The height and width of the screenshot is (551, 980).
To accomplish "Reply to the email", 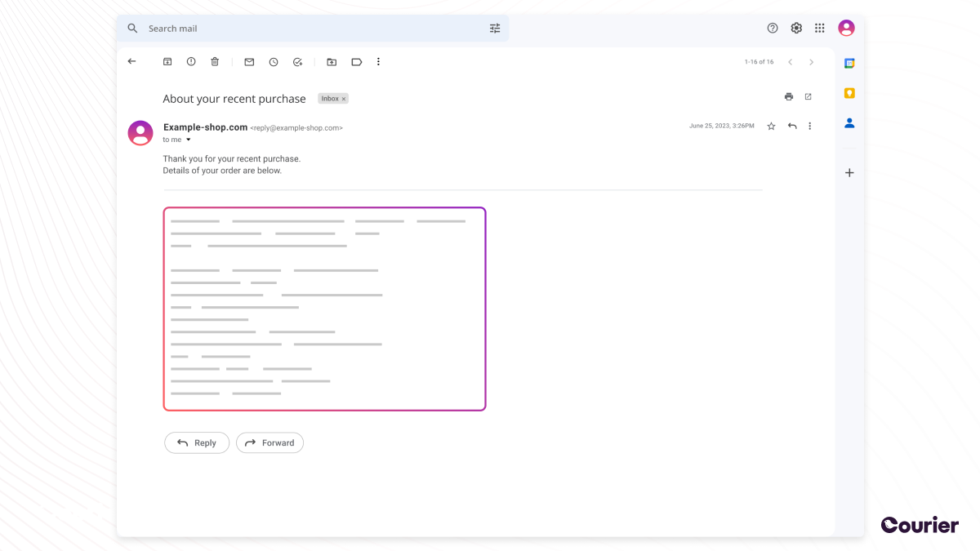I will coord(197,442).
